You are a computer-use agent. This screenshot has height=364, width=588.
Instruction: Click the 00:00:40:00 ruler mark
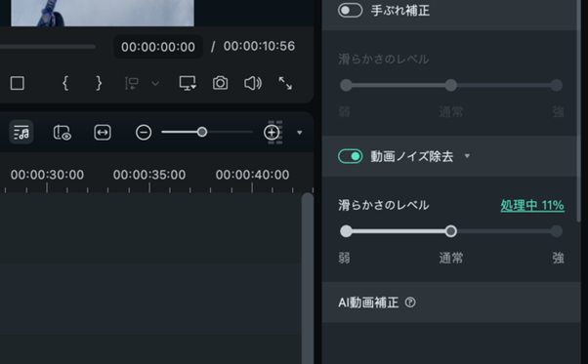click(252, 175)
